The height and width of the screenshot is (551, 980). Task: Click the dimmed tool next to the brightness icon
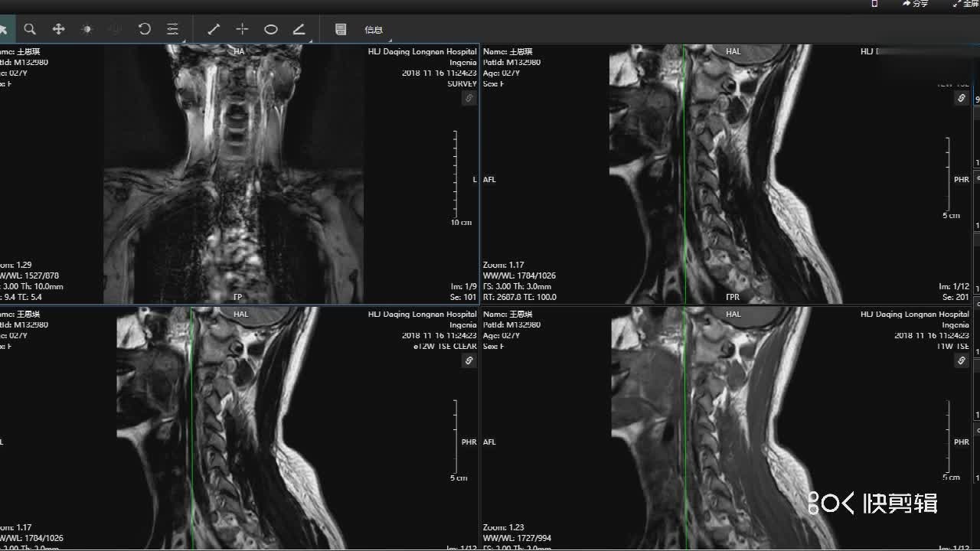pyautogui.click(x=115, y=29)
